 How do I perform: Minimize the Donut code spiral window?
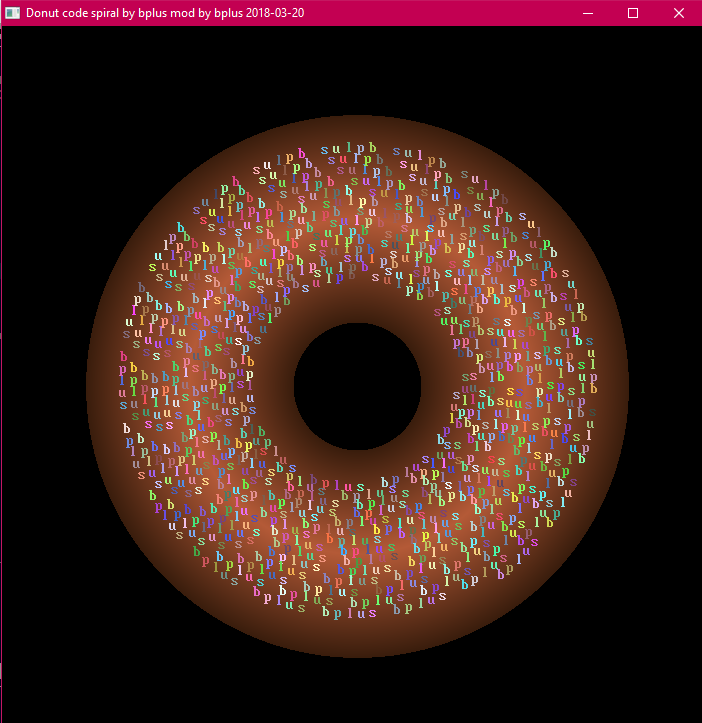587,13
